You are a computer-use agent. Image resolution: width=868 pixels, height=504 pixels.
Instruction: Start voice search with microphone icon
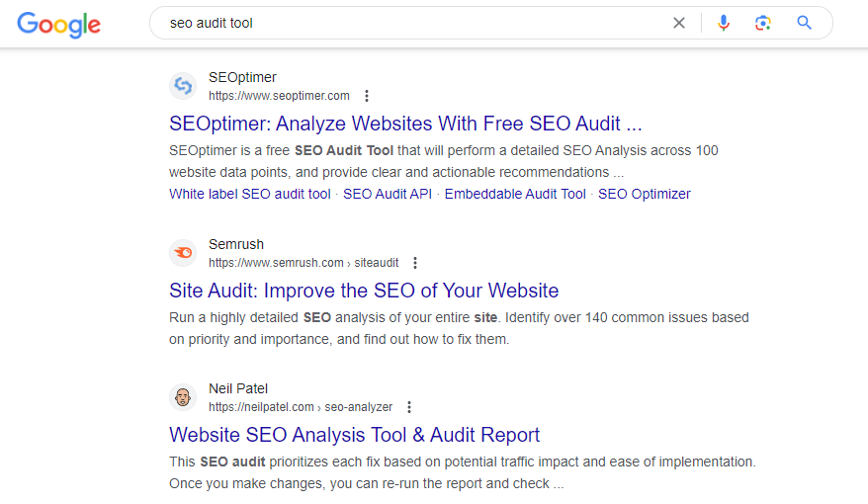[724, 23]
